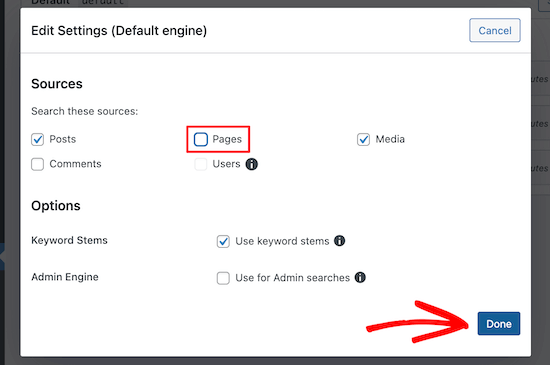
Task: Turn off Use keyword stems checkbox
Action: 223,241
